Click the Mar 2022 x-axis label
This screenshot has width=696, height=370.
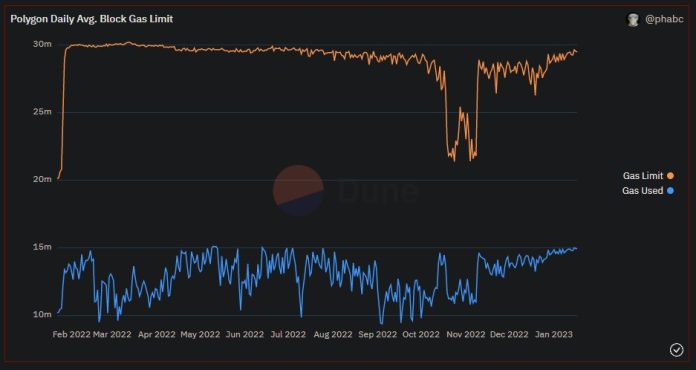[x=112, y=335]
